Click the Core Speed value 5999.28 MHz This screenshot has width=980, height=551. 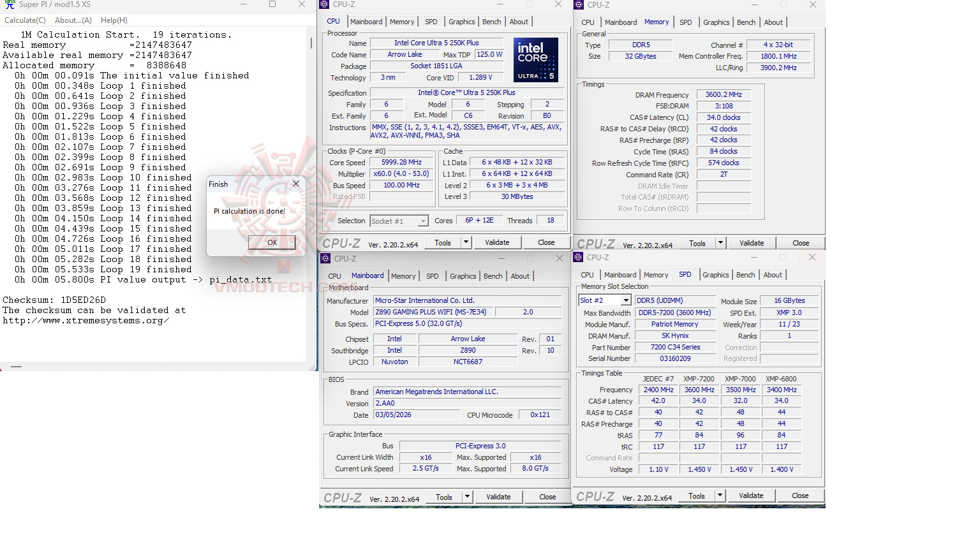[x=402, y=162]
